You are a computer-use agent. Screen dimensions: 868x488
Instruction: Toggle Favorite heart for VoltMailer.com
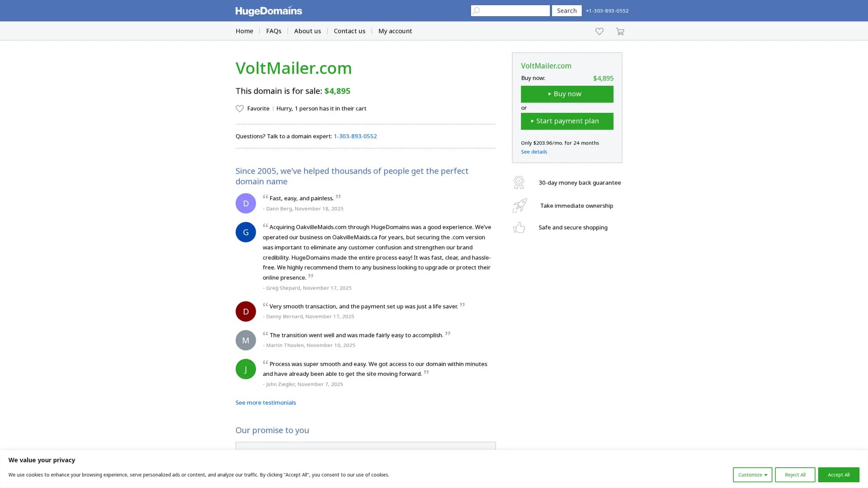pos(252,108)
